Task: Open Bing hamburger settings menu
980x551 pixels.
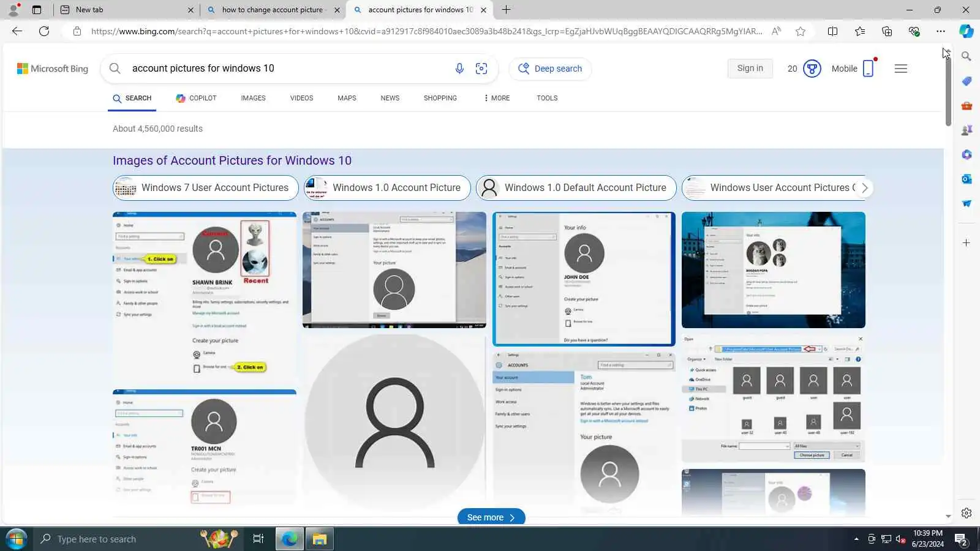Action: (901, 69)
